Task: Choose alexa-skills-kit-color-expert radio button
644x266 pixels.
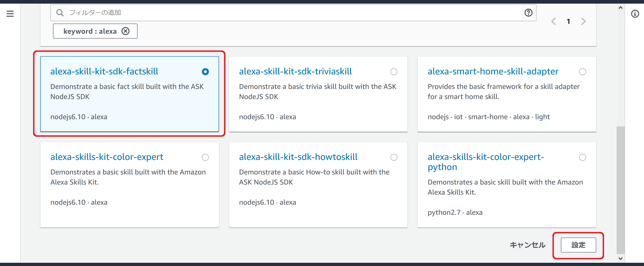Action: 205,157
